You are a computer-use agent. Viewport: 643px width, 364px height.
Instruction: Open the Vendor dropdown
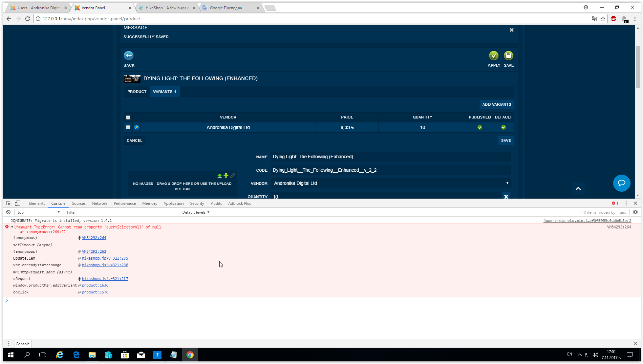click(x=391, y=183)
